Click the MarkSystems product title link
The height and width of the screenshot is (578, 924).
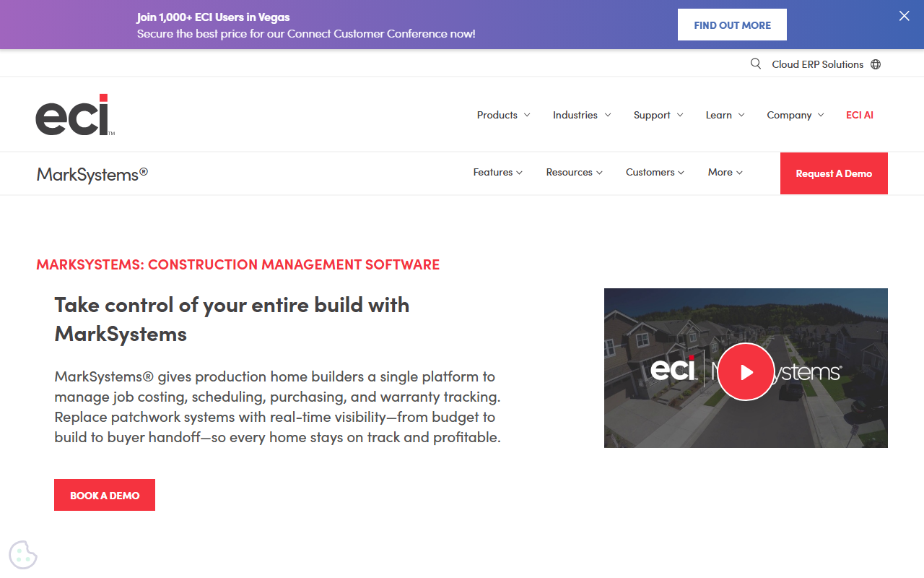[x=92, y=174]
